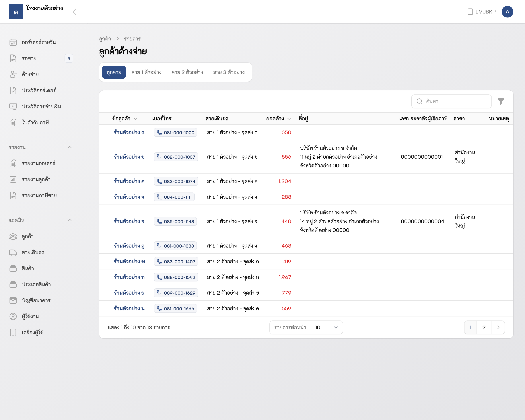The image size is (525, 420).
Task: Open the filter funnel icon
Action: click(501, 101)
